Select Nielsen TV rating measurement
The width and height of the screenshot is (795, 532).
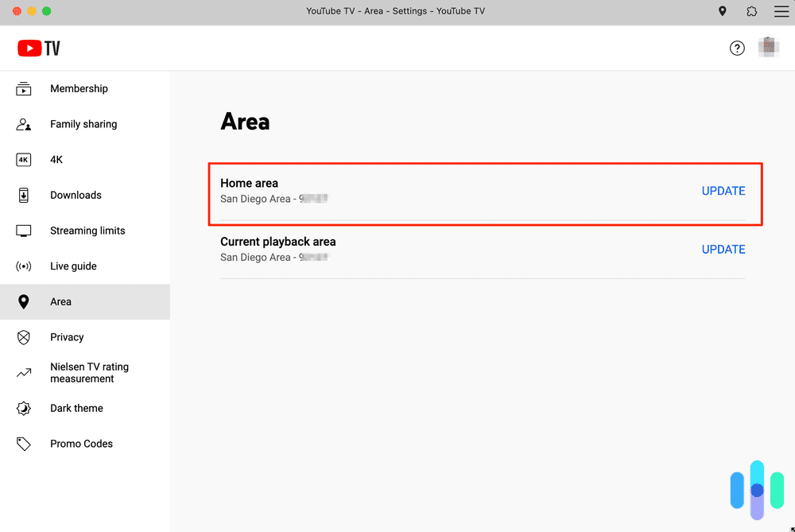point(89,372)
